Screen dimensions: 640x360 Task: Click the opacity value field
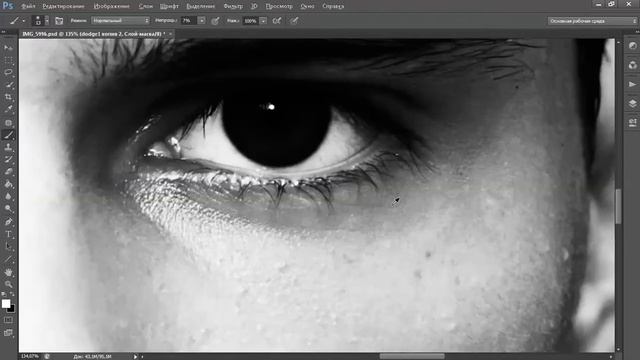[189, 20]
